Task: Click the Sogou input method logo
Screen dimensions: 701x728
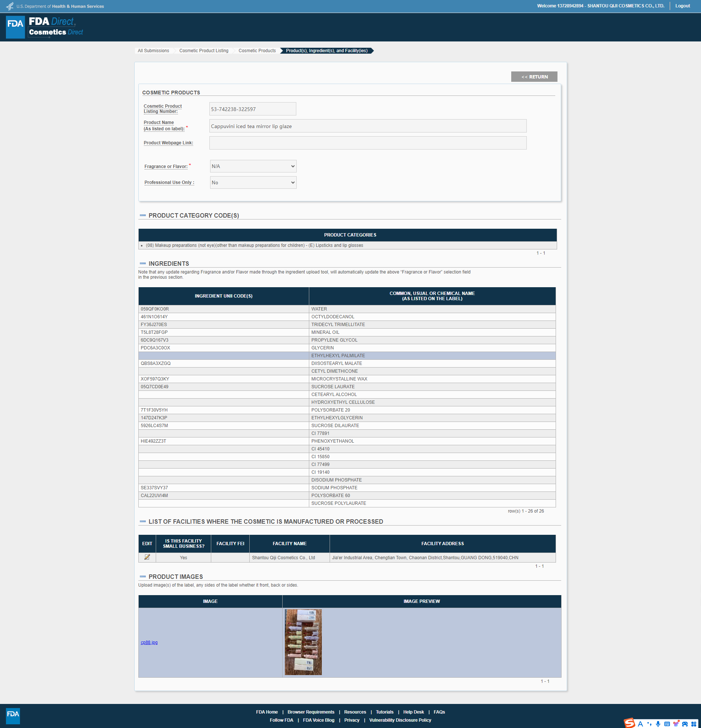Action: coord(629,723)
